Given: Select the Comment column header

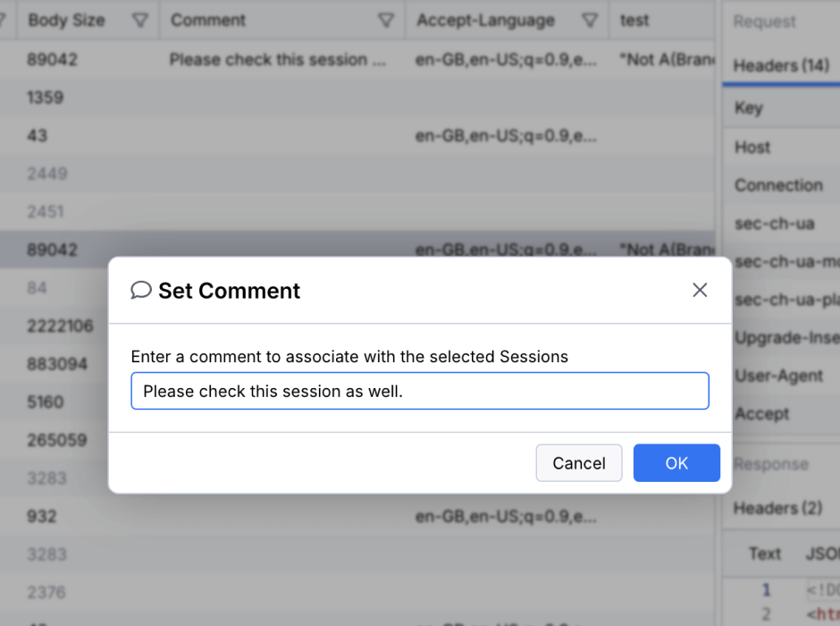Looking at the screenshot, I should coord(208,21).
